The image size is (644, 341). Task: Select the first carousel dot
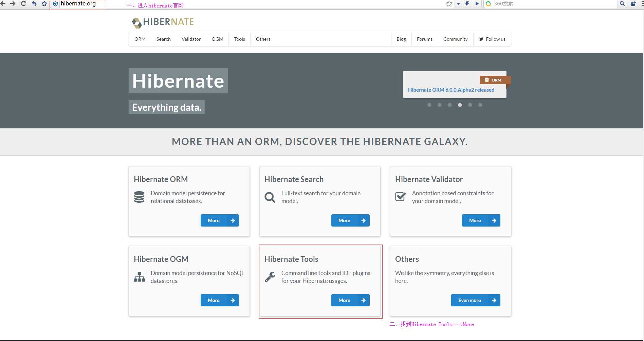(x=429, y=105)
